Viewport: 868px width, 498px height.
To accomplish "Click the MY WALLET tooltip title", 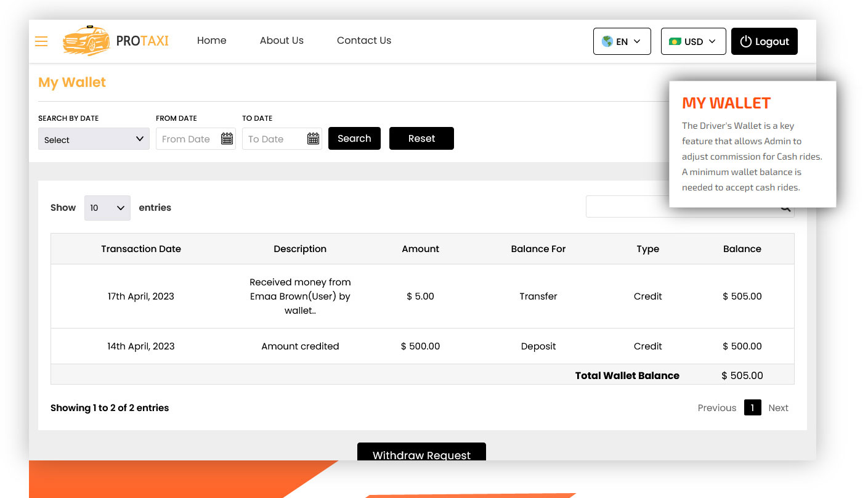I will pos(726,103).
